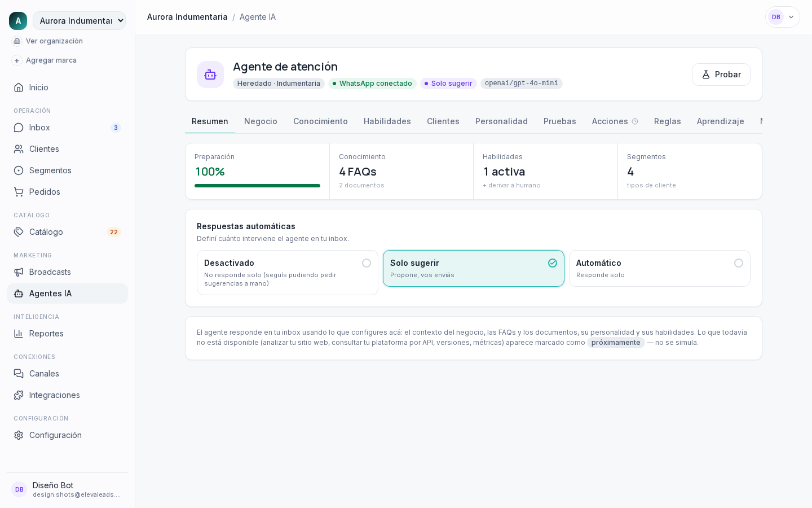
Task: Click the Inicio home icon
Action: point(19,87)
